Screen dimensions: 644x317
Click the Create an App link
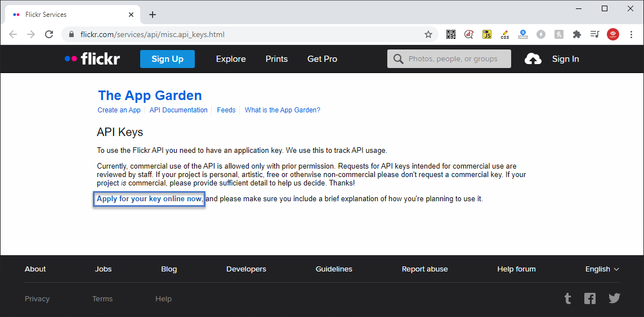click(119, 110)
